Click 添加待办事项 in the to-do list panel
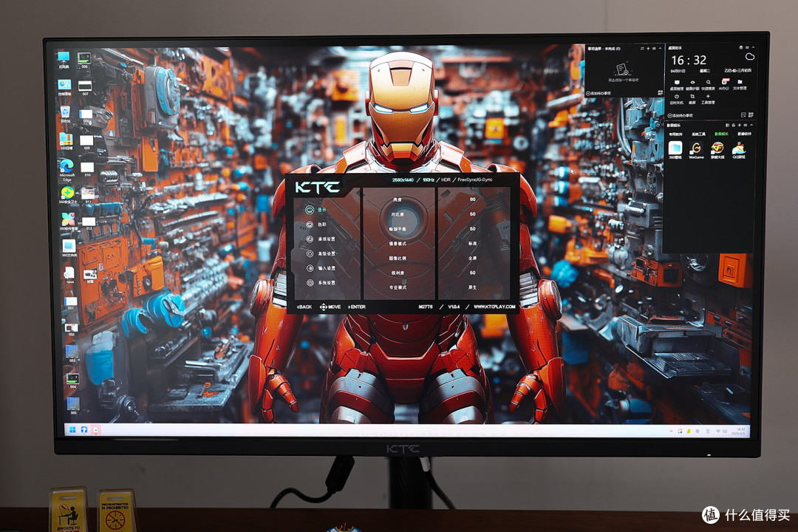 tap(598, 94)
